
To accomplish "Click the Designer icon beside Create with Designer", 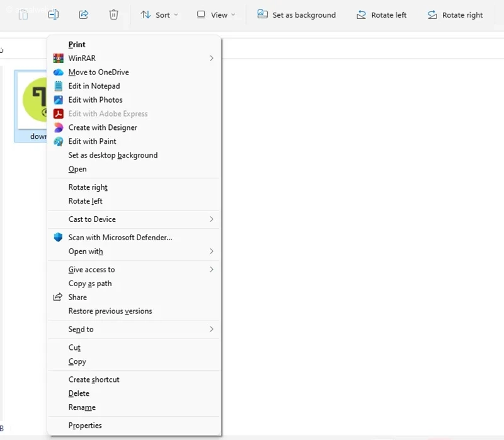I will (x=58, y=128).
